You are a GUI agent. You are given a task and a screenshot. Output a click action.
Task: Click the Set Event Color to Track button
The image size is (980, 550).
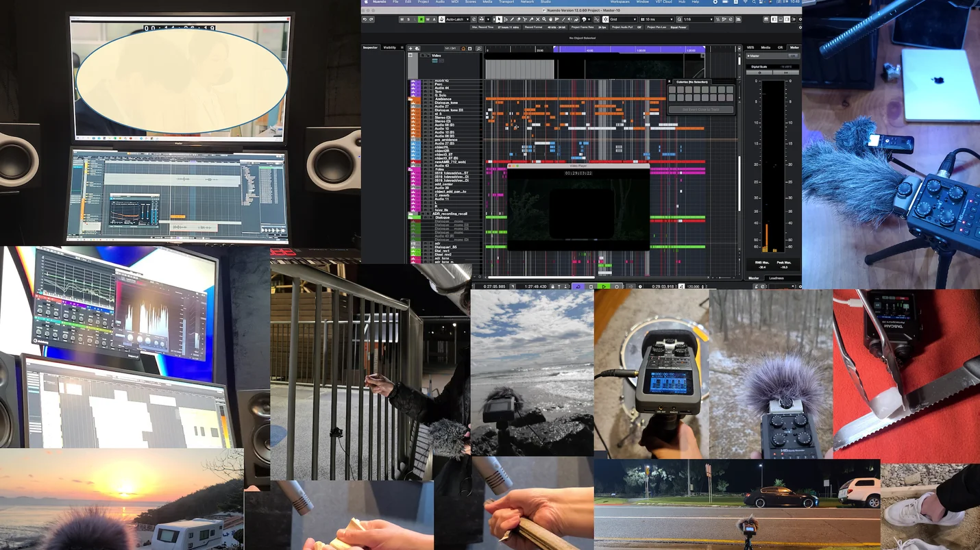[x=701, y=110]
